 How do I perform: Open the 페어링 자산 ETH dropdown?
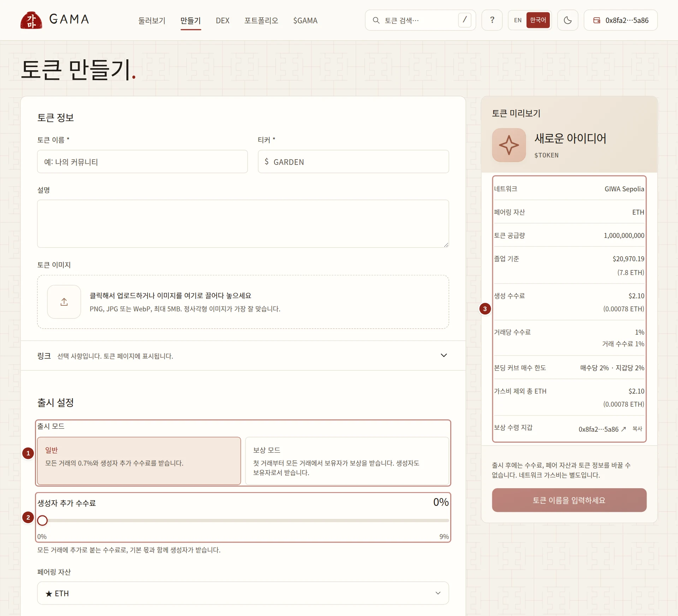(243, 593)
